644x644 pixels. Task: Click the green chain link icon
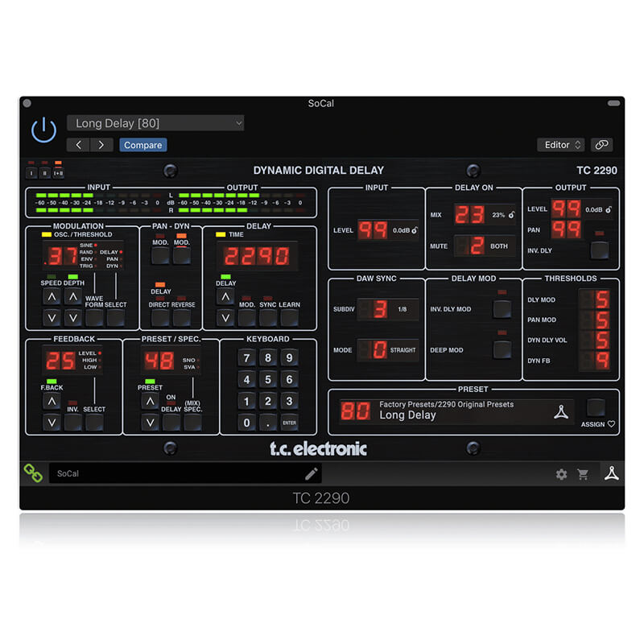point(33,473)
